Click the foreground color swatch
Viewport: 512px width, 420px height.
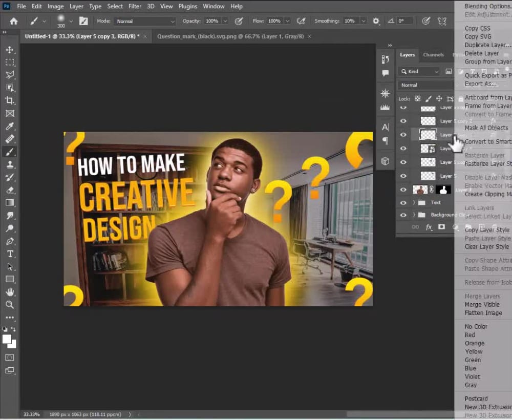click(x=7, y=339)
